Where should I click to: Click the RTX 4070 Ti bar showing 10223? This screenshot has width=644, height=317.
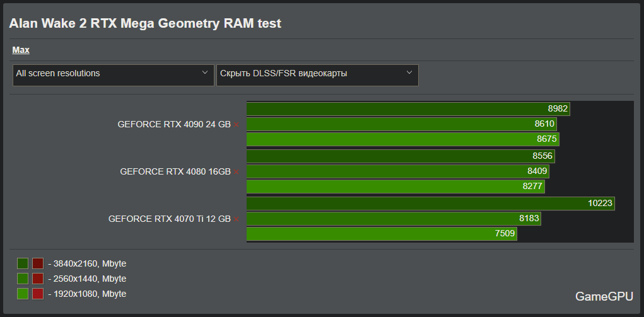pos(430,203)
